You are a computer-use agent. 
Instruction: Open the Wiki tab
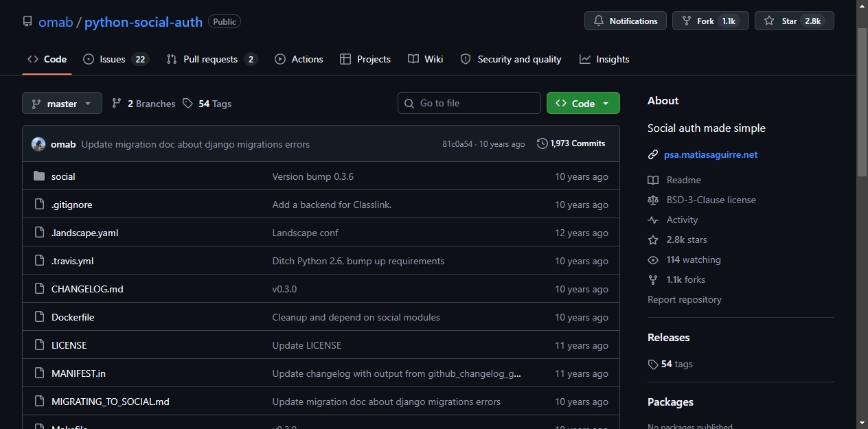[425, 59]
